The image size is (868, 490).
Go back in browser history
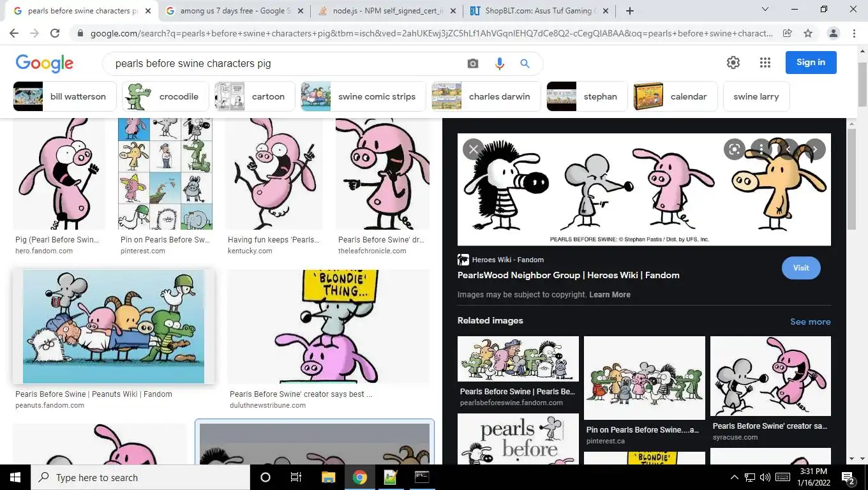click(14, 33)
